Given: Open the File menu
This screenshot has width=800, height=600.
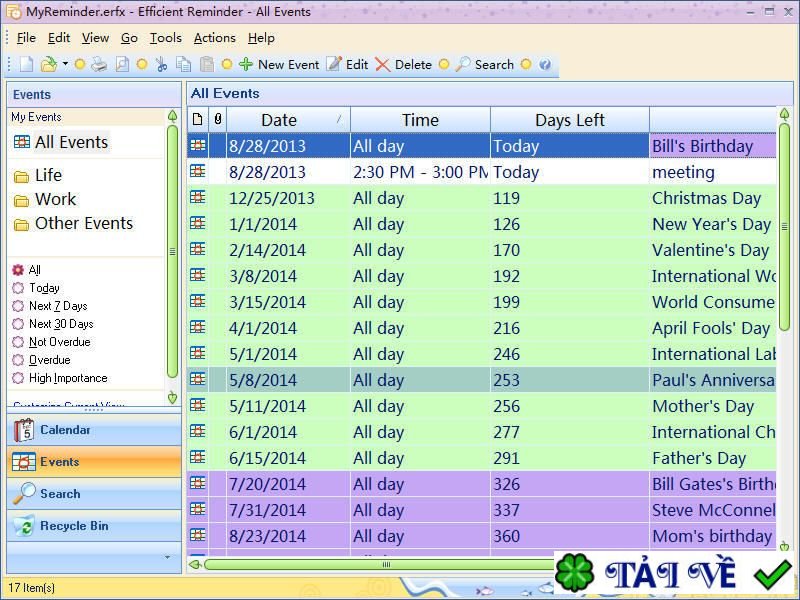Looking at the screenshot, I should point(26,38).
